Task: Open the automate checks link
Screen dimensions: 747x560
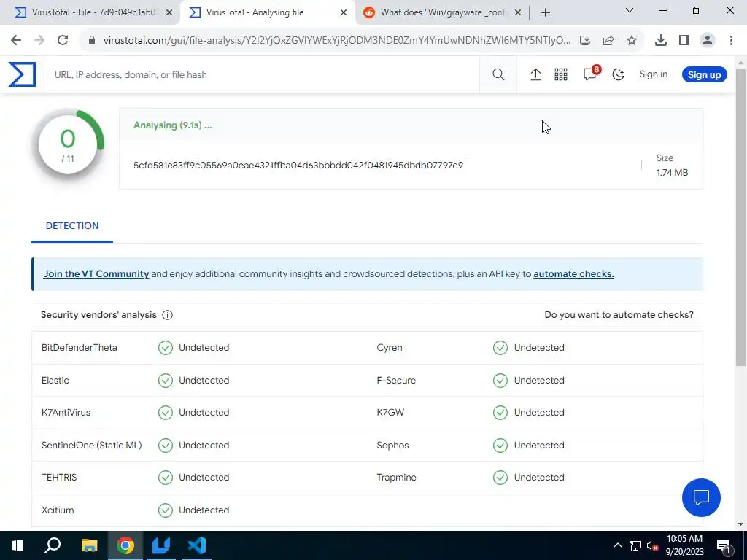Action: coord(573,274)
